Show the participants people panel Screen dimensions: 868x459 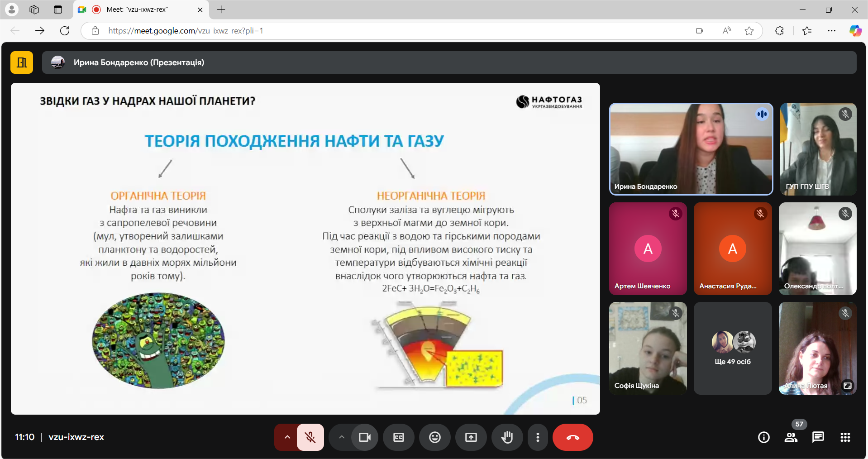pyautogui.click(x=791, y=437)
